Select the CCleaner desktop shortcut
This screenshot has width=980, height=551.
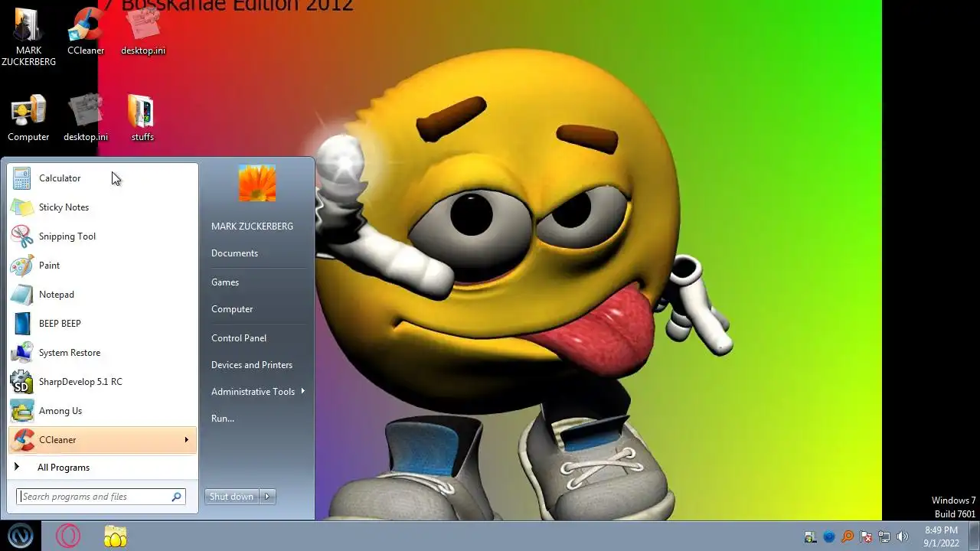pyautogui.click(x=86, y=33)
